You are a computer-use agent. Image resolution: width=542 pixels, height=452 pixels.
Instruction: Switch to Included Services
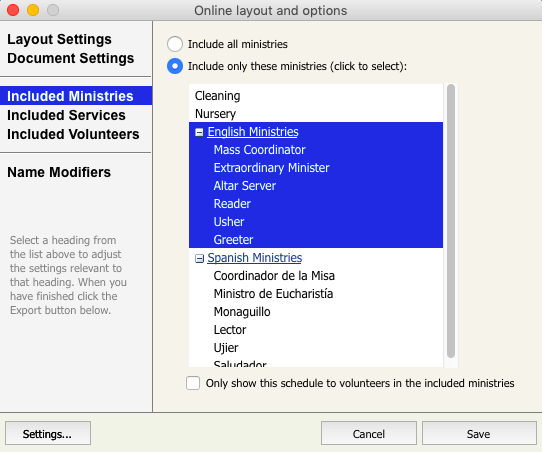click(66, 115)
